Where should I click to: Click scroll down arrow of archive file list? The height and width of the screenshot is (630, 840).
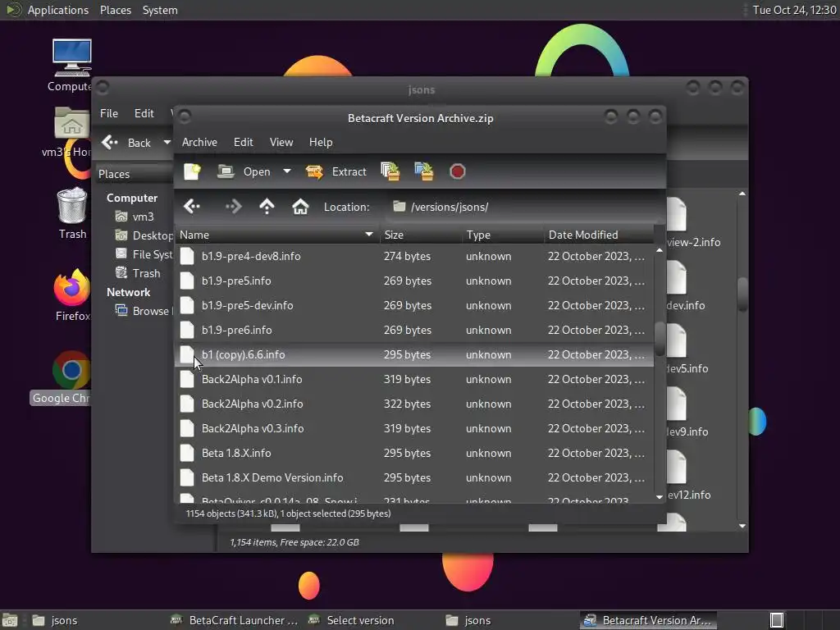(x=660, y=497)
